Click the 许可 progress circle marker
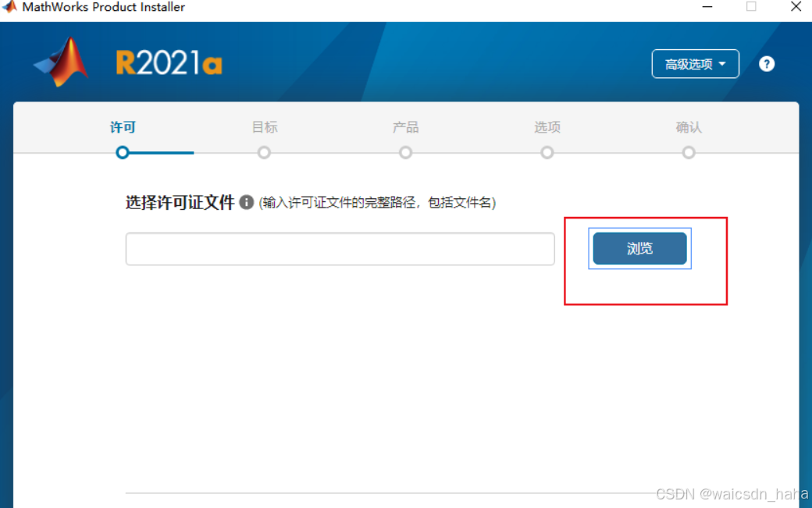The height and width of the screenshot is (508, 812). click(x=123, y=153)
